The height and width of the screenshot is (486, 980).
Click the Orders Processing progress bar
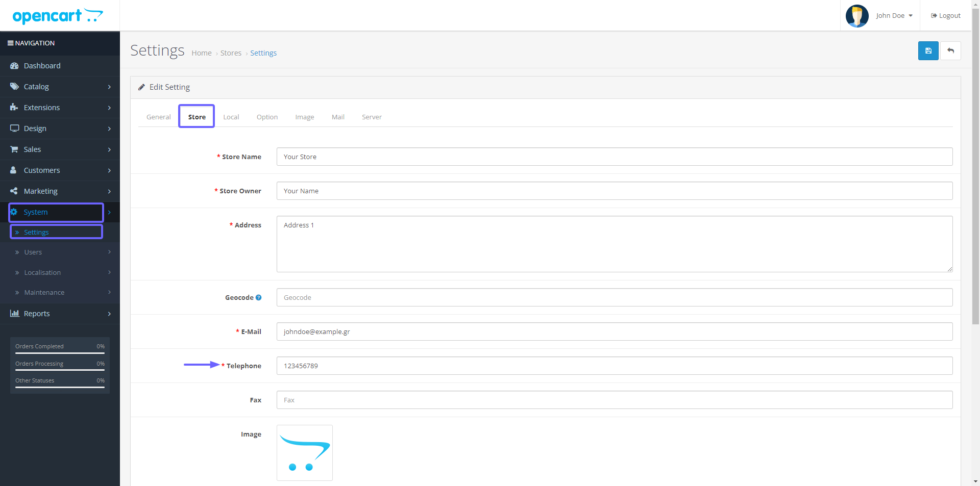pyautogui.click(x=60, y=370)
